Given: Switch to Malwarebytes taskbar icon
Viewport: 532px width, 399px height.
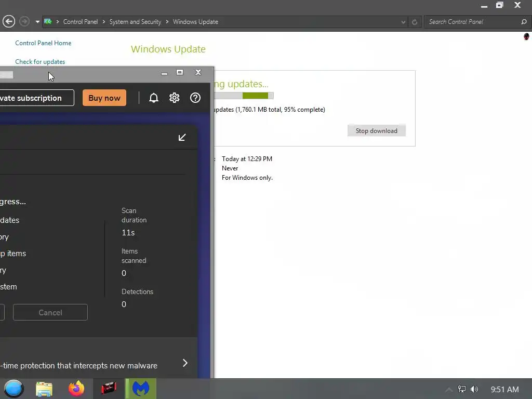Looking at the screenshot, I should [141, 389].
